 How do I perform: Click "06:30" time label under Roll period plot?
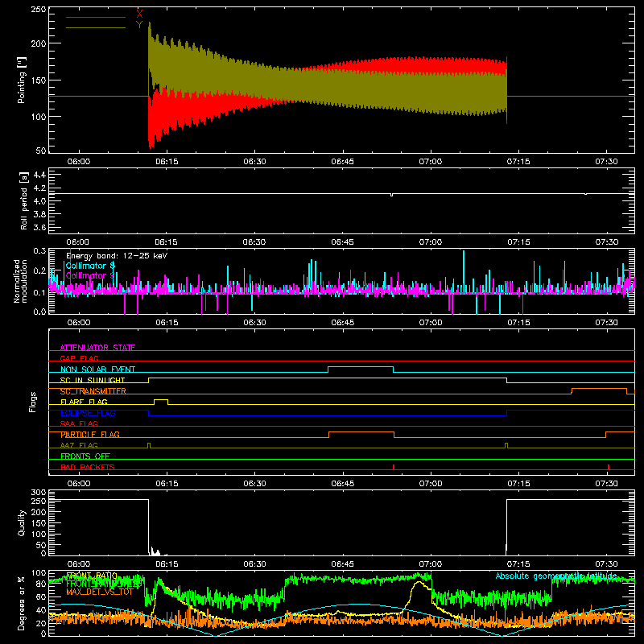(254, 242)
